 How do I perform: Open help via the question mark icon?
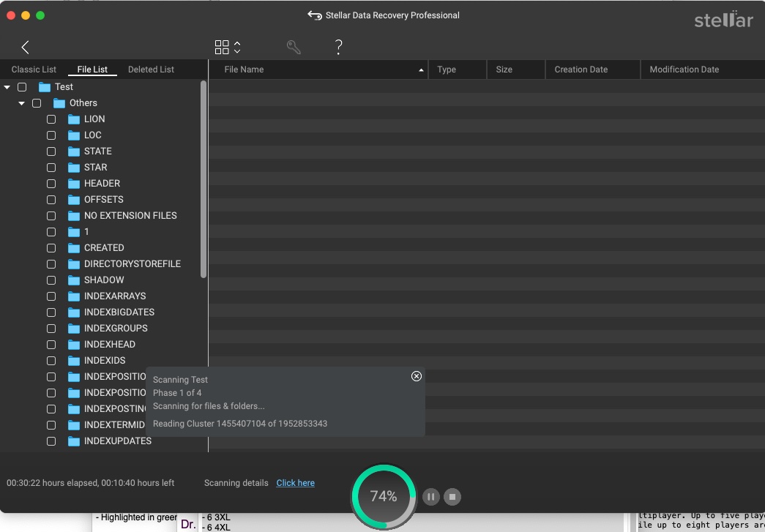tap(338, 47)
